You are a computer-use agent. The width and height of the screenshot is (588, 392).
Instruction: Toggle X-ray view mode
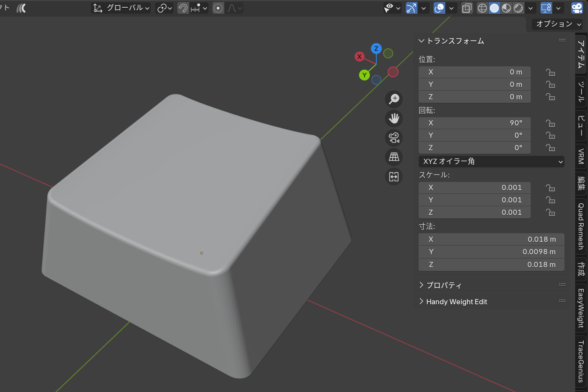(x=467, y=8)
